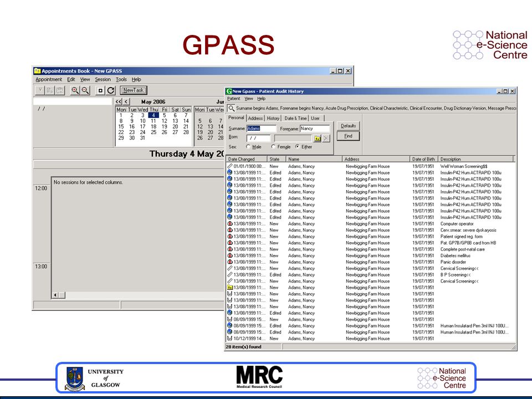Click the circular refresh arrow icon
The height and width of the screenshot is (399, 532).
tap(111, 90)
